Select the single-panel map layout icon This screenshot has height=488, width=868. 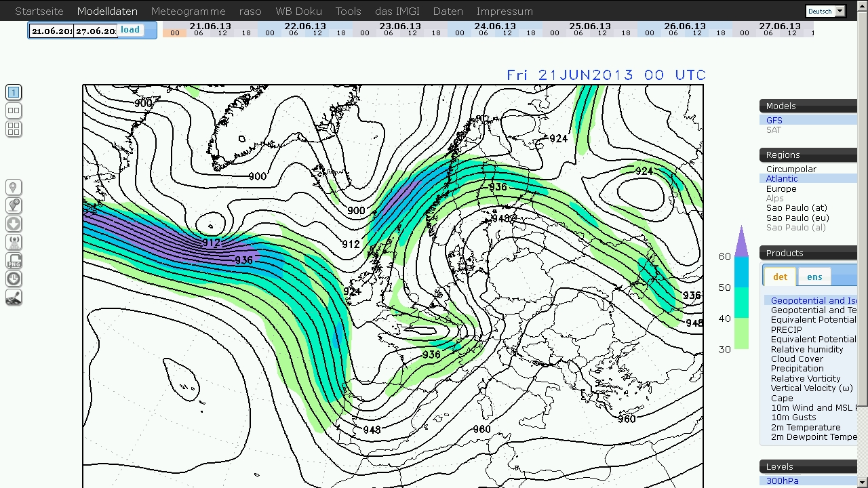click(x=14, y=92)
